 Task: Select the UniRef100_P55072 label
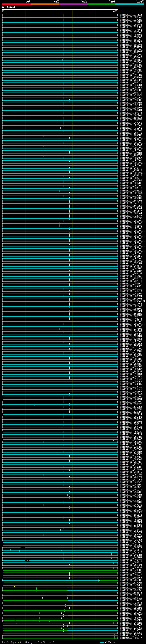tap(131, 278)
